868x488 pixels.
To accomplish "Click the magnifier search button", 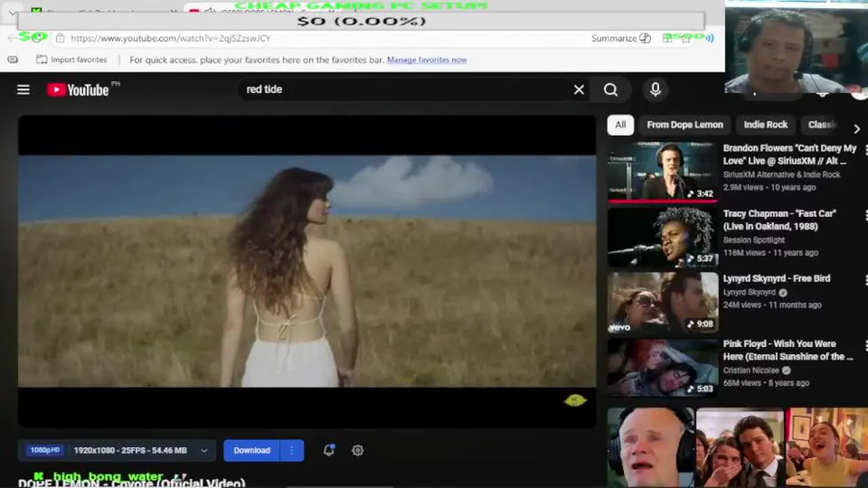I will click(x=610, y=89).
